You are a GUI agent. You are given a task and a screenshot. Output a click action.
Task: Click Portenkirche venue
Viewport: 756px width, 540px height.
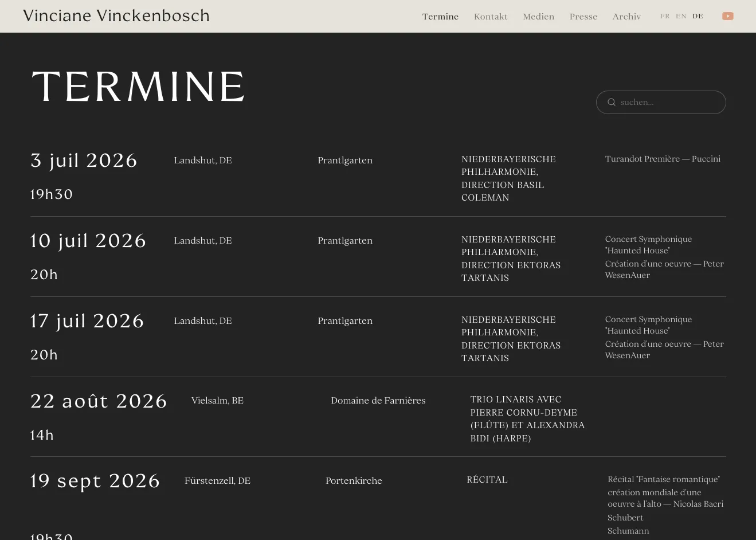(354, 481)
